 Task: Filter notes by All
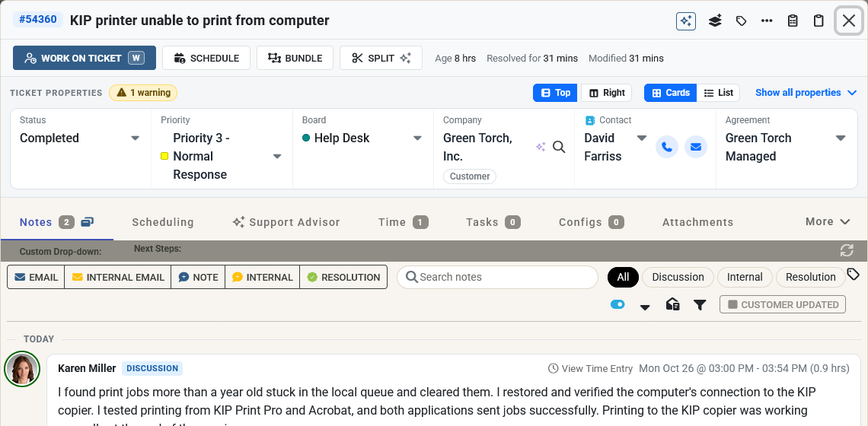click(624, 277)
